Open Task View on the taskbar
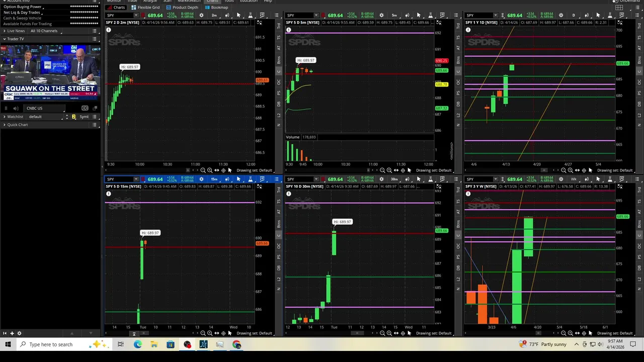Screen dimensions: 644x362 (121, 344)
